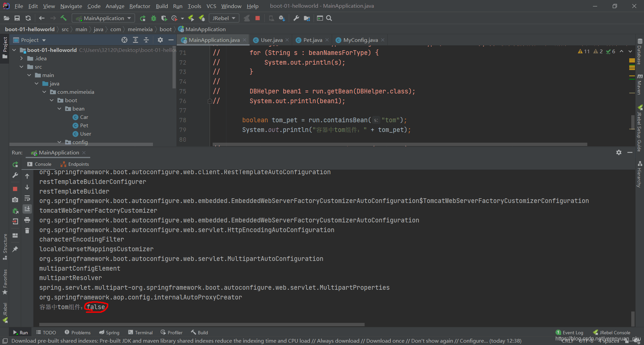
Task: Open the run-with-profiler dropdown arrow
Action: pyautogui.click(x=182, y=18)
